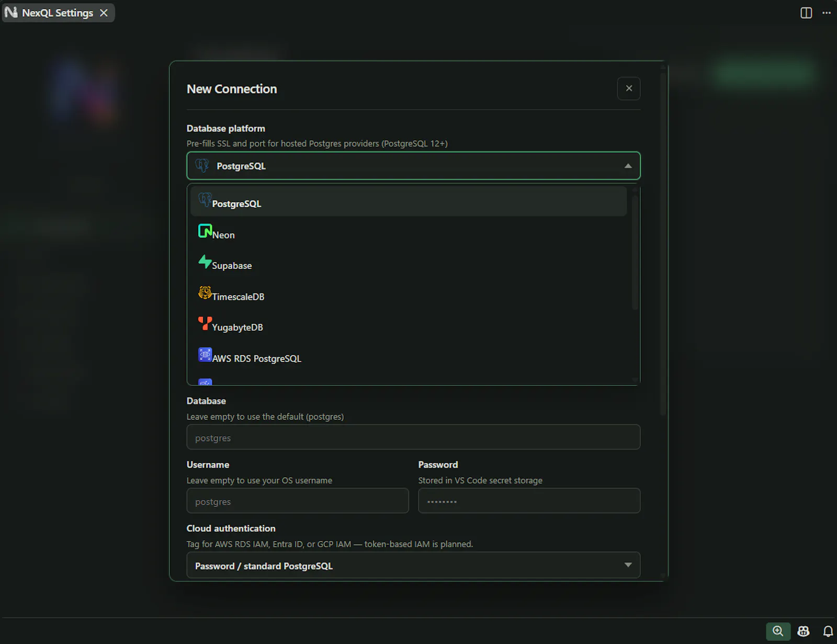Close the New Connection dialog
This screenshot has height=644, width=837.
pos(629,88)
